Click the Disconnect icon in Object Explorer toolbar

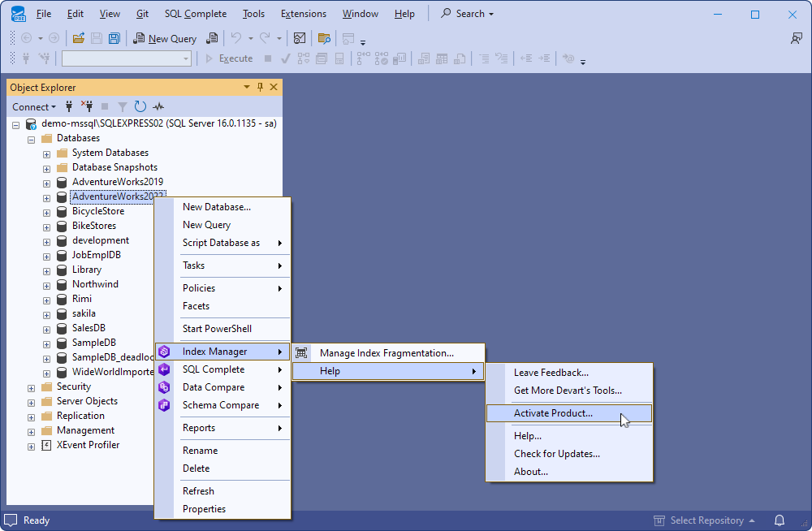[x=86, y=106]
